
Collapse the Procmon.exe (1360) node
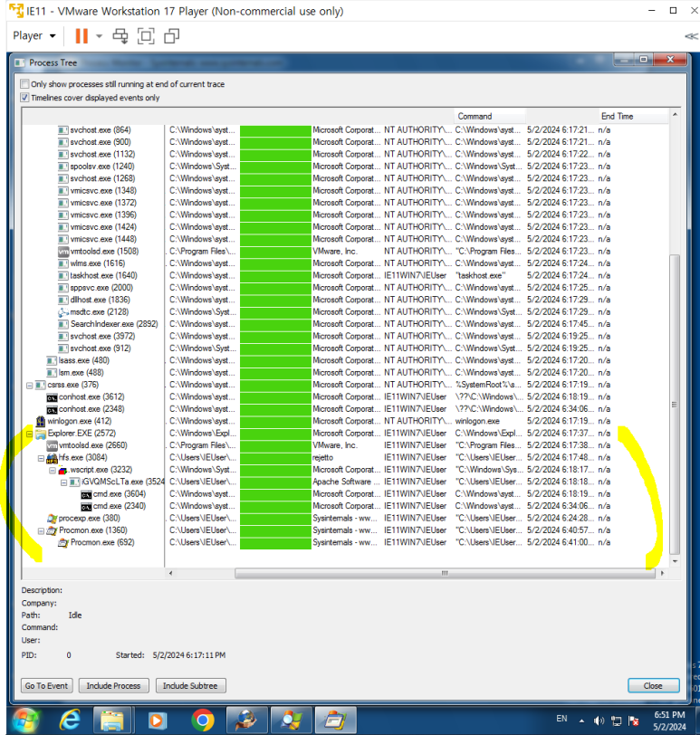point(41,531)
